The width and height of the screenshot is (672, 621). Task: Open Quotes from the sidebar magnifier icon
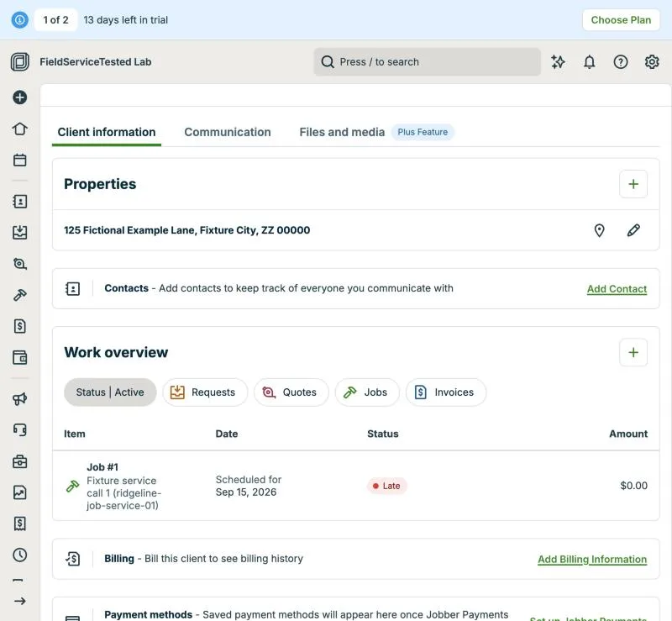click(19, 264)
